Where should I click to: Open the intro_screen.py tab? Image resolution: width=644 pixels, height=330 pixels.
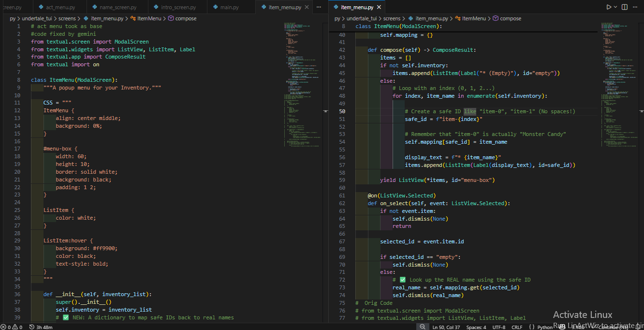tap(178, 7)
